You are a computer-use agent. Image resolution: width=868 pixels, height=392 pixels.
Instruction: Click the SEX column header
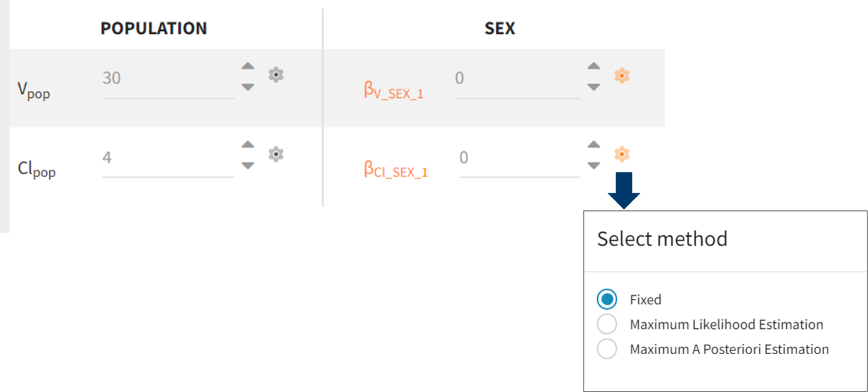pyautogui.click(x=499, y=28)
